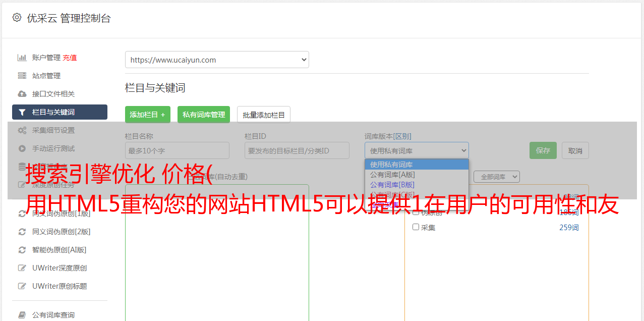This screenshot has height=321, width=644.
Task: Click the green 保存 button
Action: click(x=543, y=150)
